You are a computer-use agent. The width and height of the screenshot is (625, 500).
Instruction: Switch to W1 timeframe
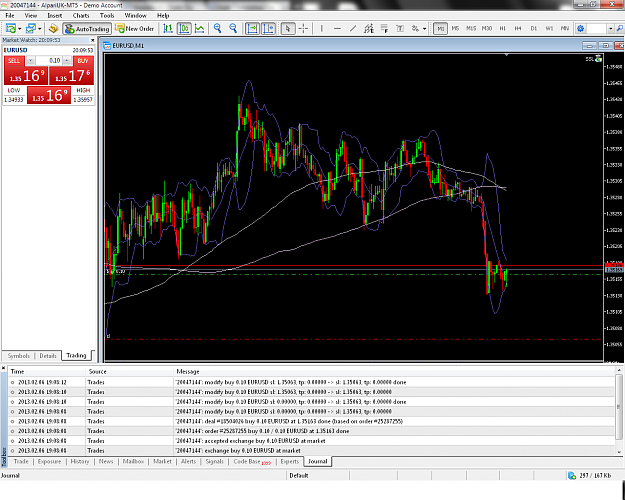point(549,29)
